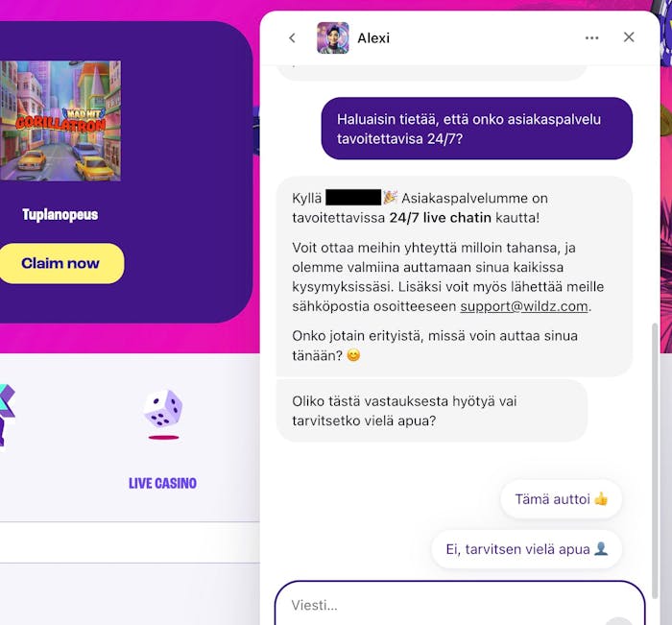Viewport: 672px width, 625px height.
Task: Click the Alexi avatar picture
Action: click(x=332, y=37)
